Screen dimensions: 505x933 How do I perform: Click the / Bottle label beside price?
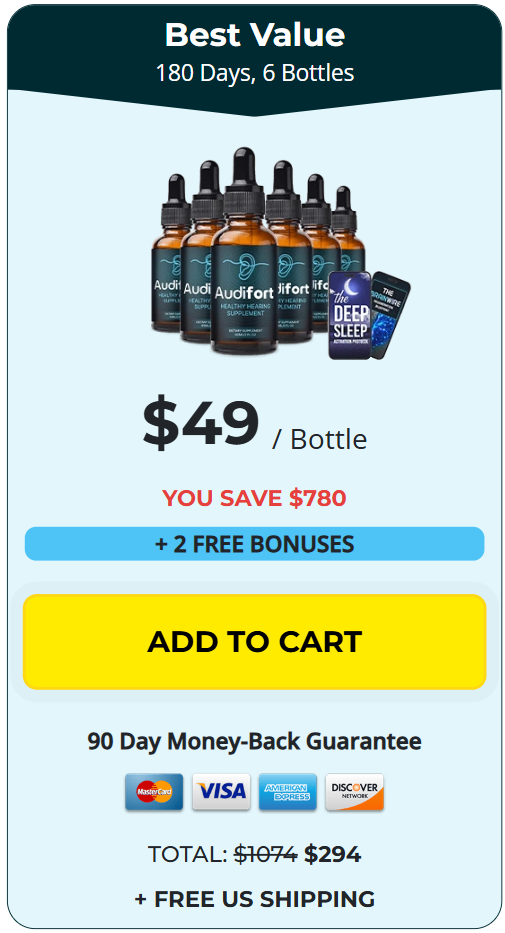pos(319,440)
